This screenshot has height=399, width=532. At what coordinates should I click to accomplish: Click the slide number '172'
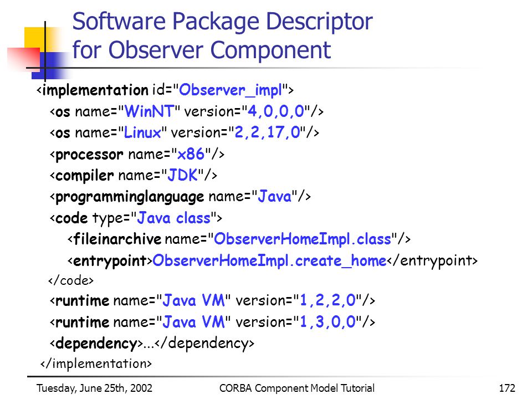click(x=507, y=388)
